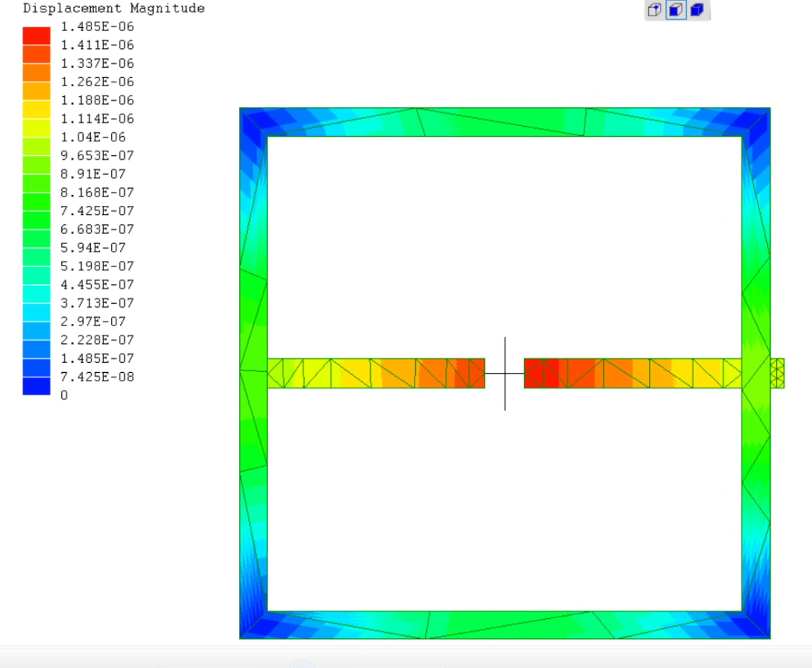Click the legend value 3.713E-07

tap(97, 303)
